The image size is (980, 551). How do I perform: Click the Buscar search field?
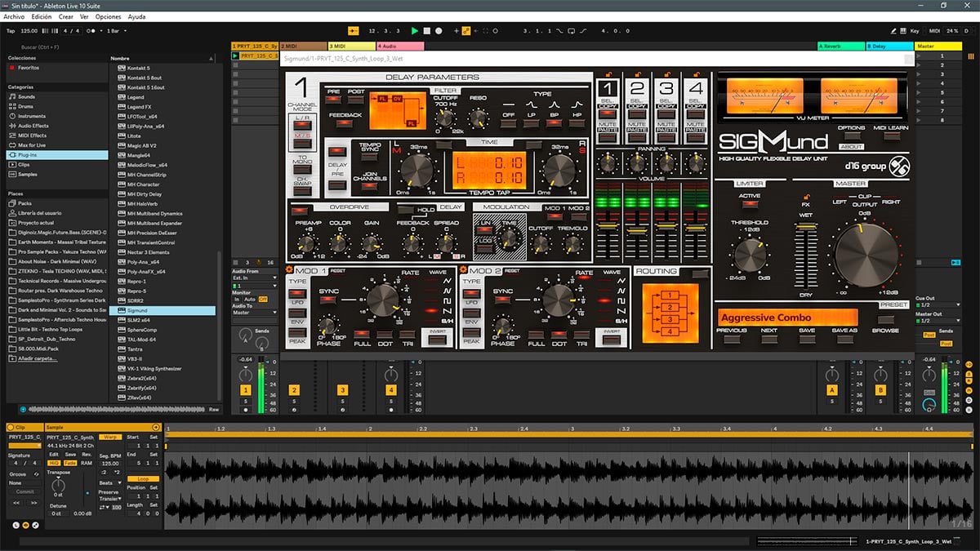coord(57,47)
